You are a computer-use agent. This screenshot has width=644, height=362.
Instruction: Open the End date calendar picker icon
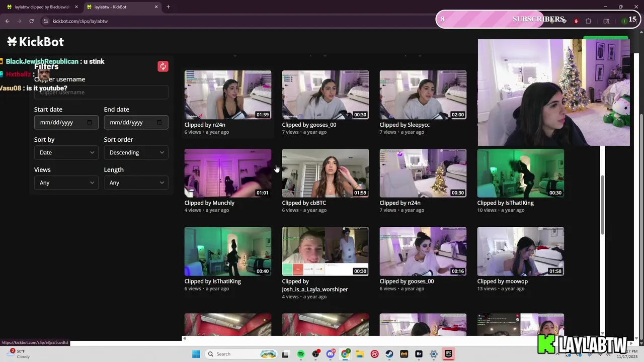tap(159, 122)
